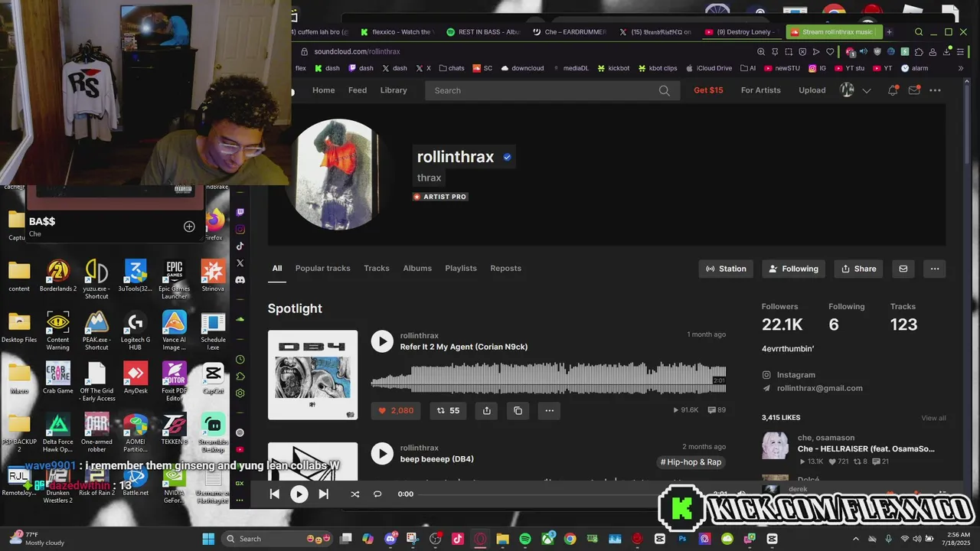Copy link for Refer It 2 My Agent
Screen dimensions: 980x551
[x=518, y=411]
